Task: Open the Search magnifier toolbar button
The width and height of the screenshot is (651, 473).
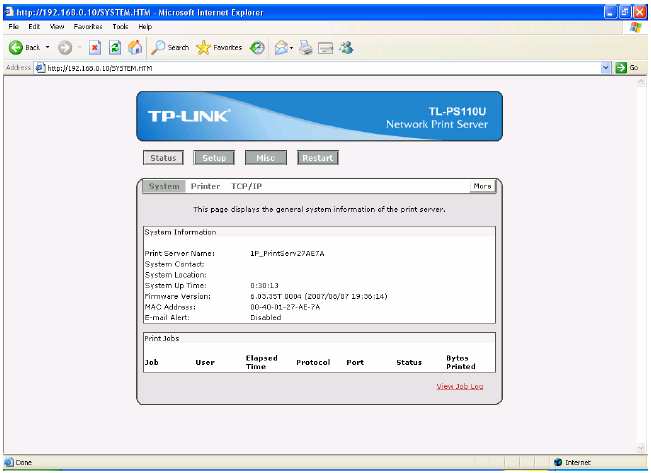Action: click(x=169, y=47)
